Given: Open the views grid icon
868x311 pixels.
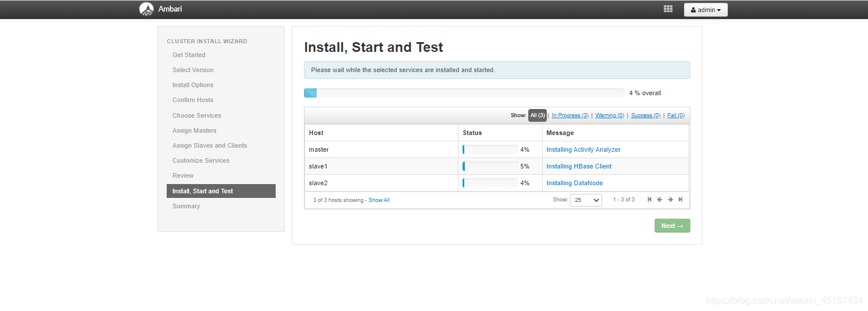Looking at the screenshot, I should coord(668,9).
